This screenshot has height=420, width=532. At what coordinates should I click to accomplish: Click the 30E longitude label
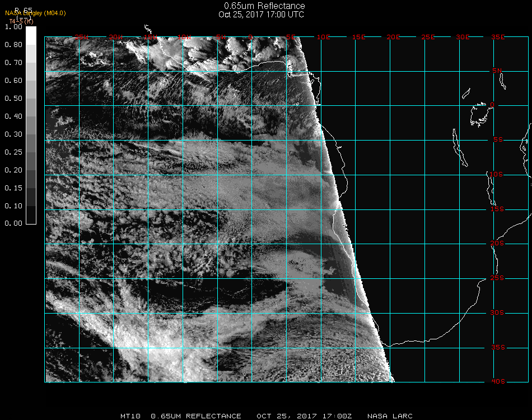pos(463,37)
